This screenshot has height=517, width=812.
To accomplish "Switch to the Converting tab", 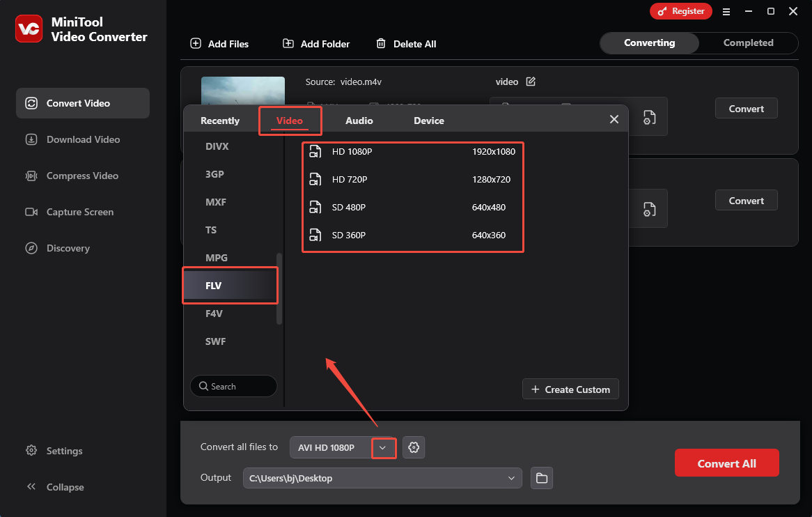I will (x=650, y=43).
